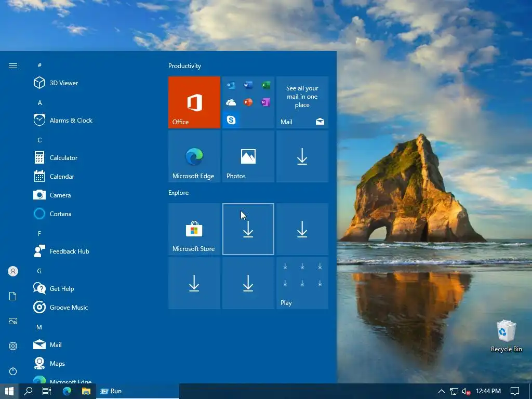Click the OneNote icon in the folder tile
The width and height of the screenshot is (532, 399).
coord(265,102)
